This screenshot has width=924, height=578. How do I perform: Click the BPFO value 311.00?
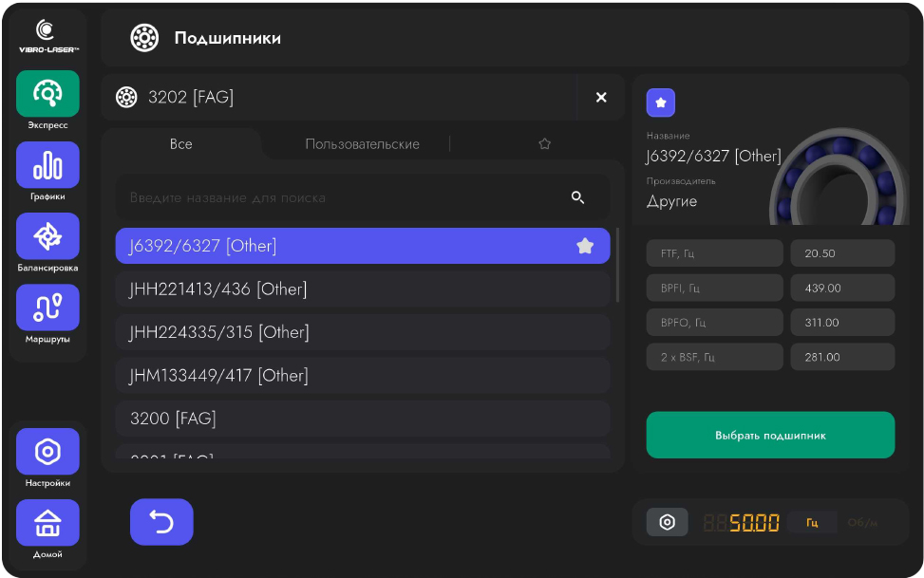tap(842, 323)
